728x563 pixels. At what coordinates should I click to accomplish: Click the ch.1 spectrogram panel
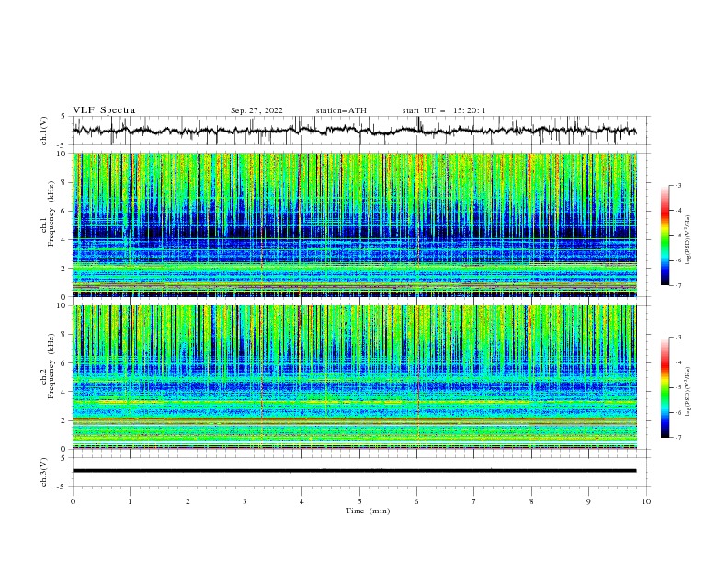pyautogui.click(x=355, y=224)
